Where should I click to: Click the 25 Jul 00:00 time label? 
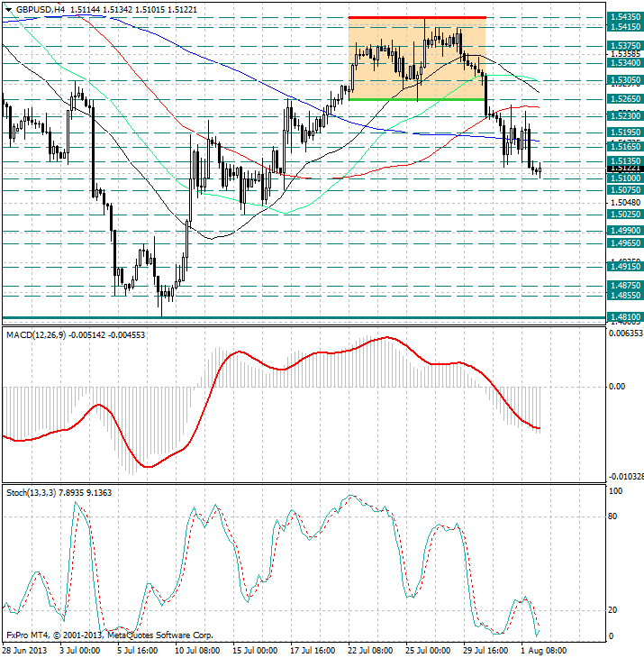click(x=428, y=651)
